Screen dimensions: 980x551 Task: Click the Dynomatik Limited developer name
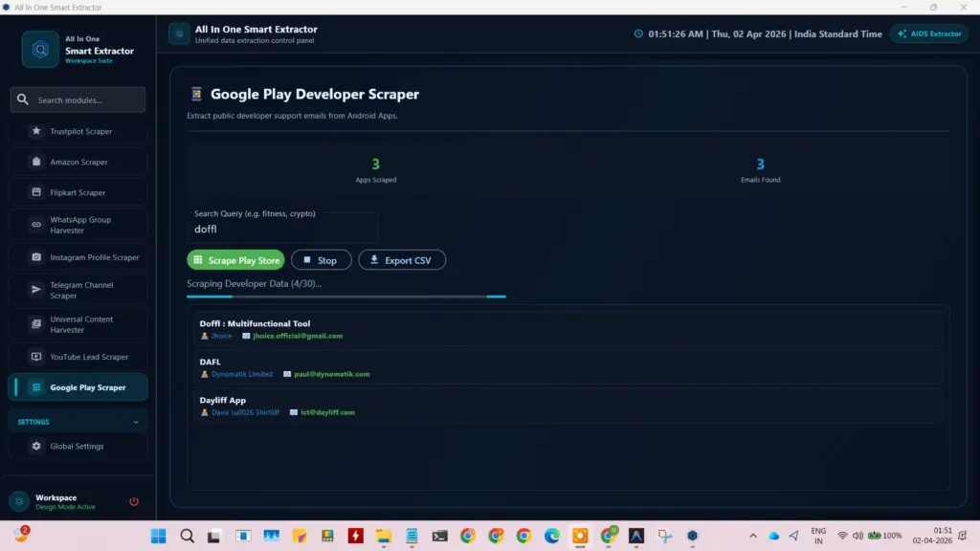pos(242,374)
